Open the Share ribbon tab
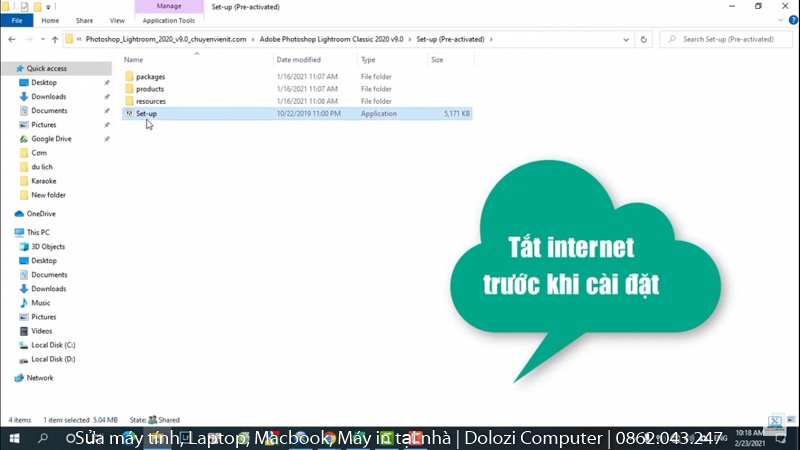This screenshot has width=800, height=450. [x=84, y=20]
